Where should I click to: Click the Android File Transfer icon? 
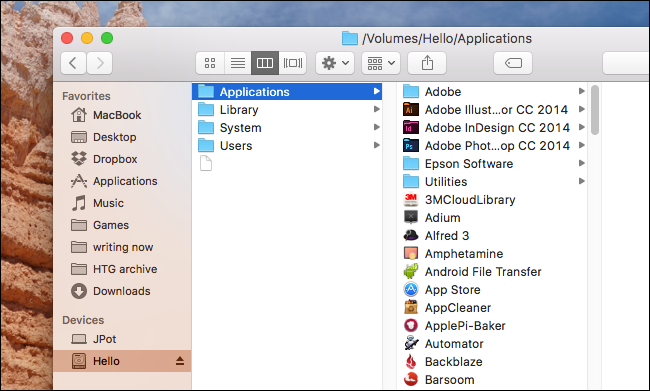[411, 272]
